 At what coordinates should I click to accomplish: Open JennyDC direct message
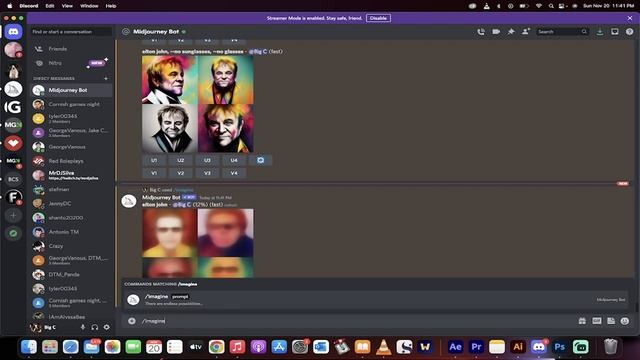tap(71, 203)
